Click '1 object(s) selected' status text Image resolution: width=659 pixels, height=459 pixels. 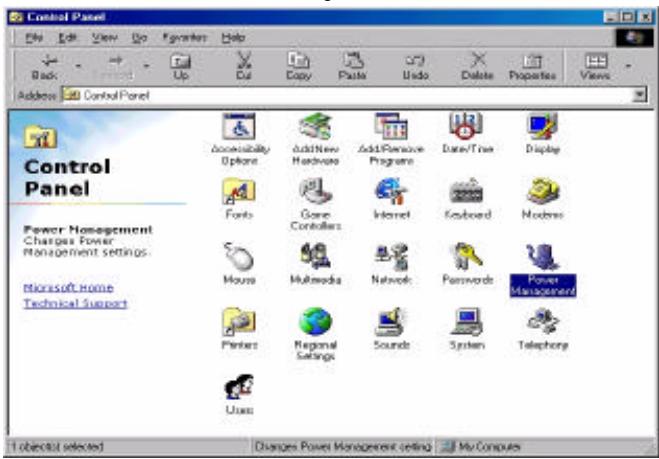(57, 446)
